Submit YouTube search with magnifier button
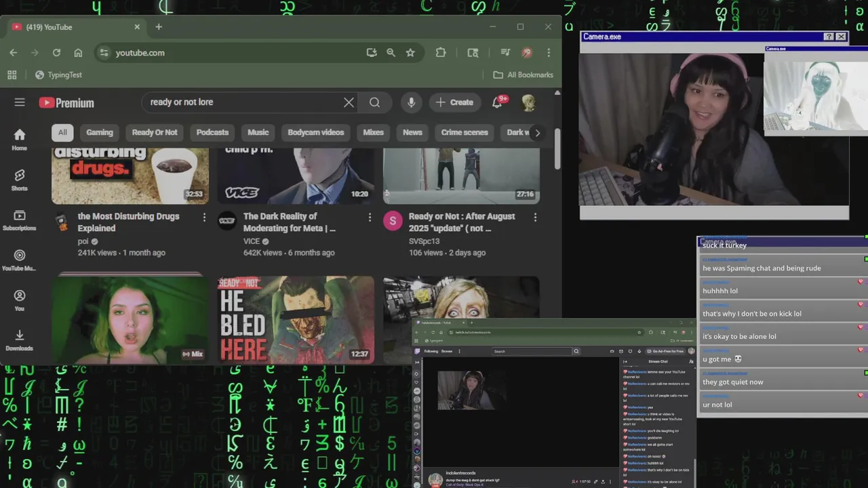 [374, 102]
